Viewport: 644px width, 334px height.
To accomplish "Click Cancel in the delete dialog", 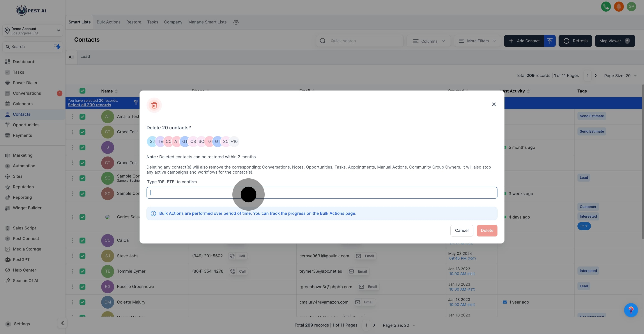I will (x=462, y=230).
